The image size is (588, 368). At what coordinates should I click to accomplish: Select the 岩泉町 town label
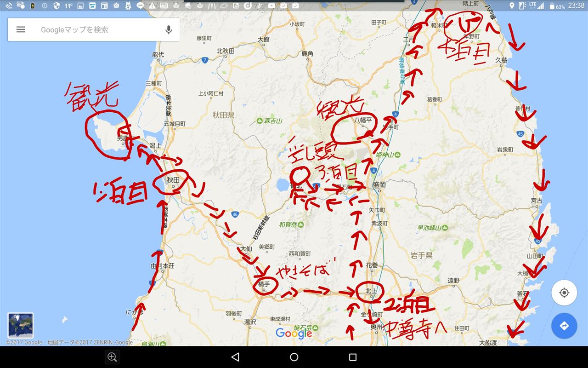(505, 149)
